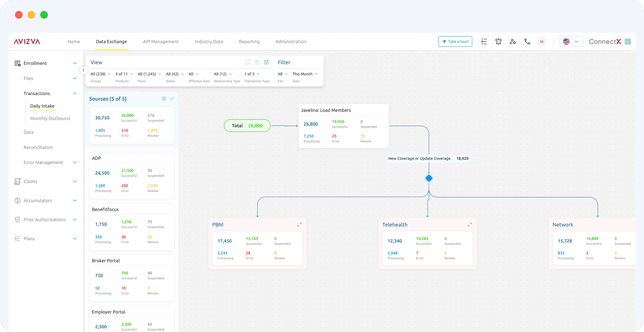The height and width of the screenshot is (332, 644).
Task: Collapse the left sidebar arrow
Action: [83, 70]
